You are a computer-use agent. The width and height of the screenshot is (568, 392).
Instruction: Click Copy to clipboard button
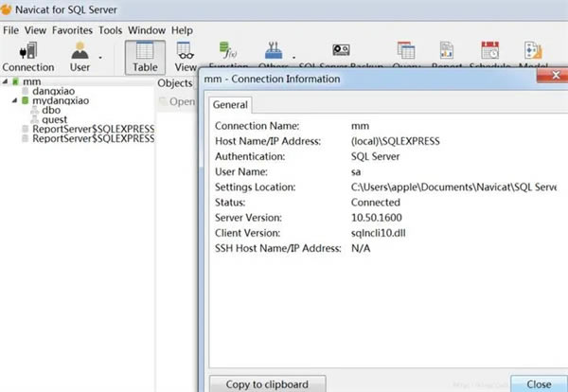(x=267, y=384)
